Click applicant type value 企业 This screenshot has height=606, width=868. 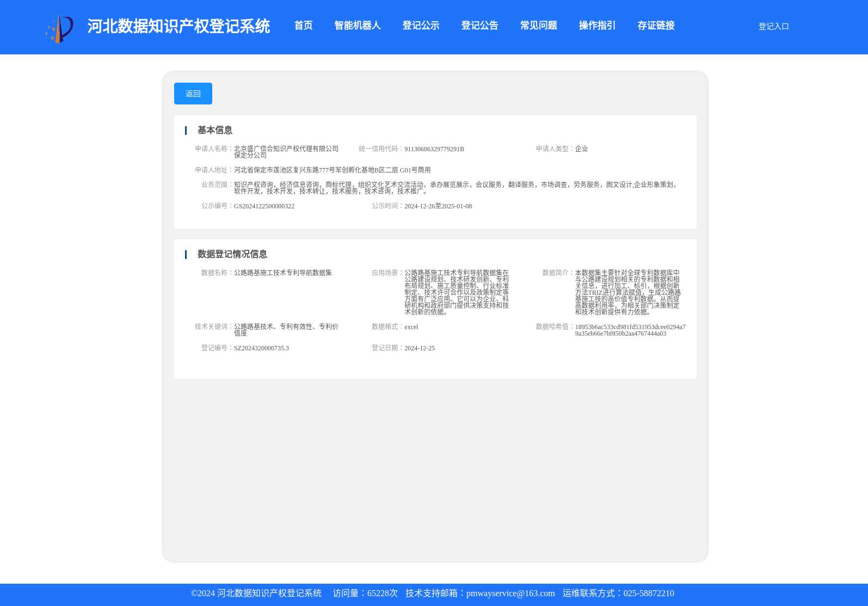(x=581, y=149)
